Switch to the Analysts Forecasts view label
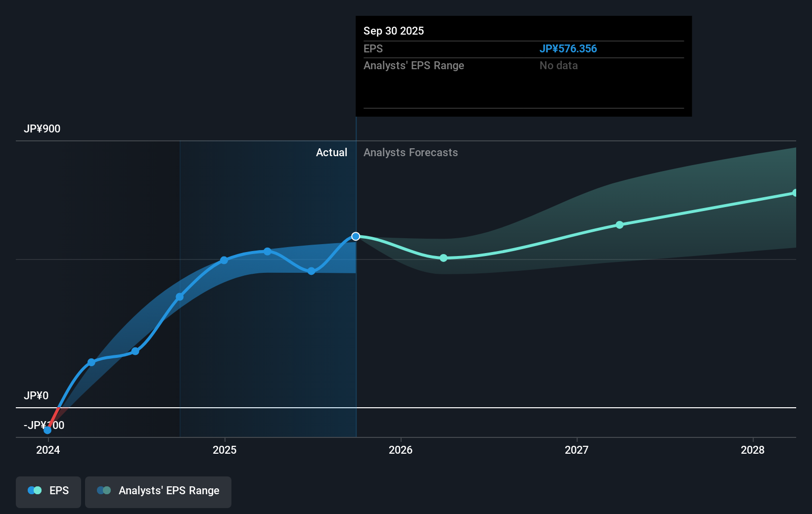 [x=410, y=152]
